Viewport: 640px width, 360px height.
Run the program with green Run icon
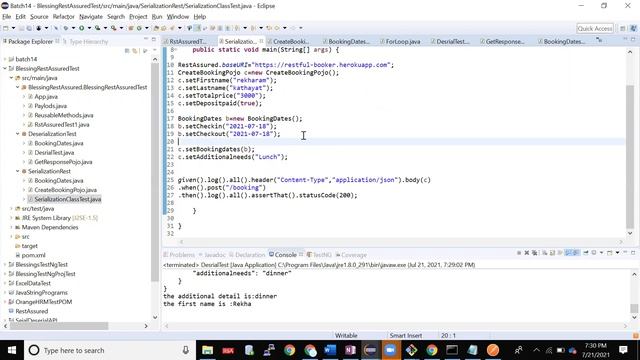[x=82, y=28]
